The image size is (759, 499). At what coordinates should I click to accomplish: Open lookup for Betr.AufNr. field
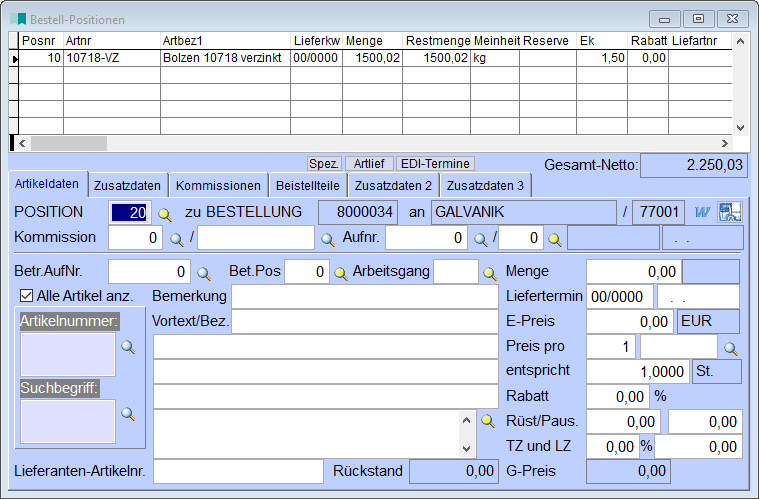tap(204, 272)
